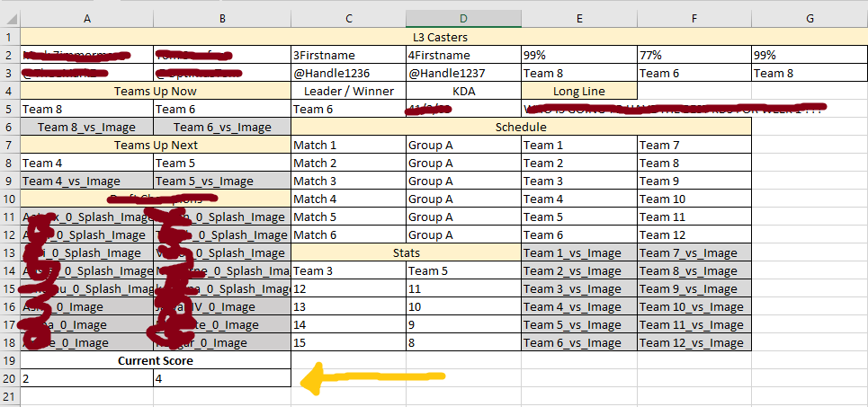This screenshot has width=868, height=407.
Task: Select row 21 header
Action: pos(10,396)
